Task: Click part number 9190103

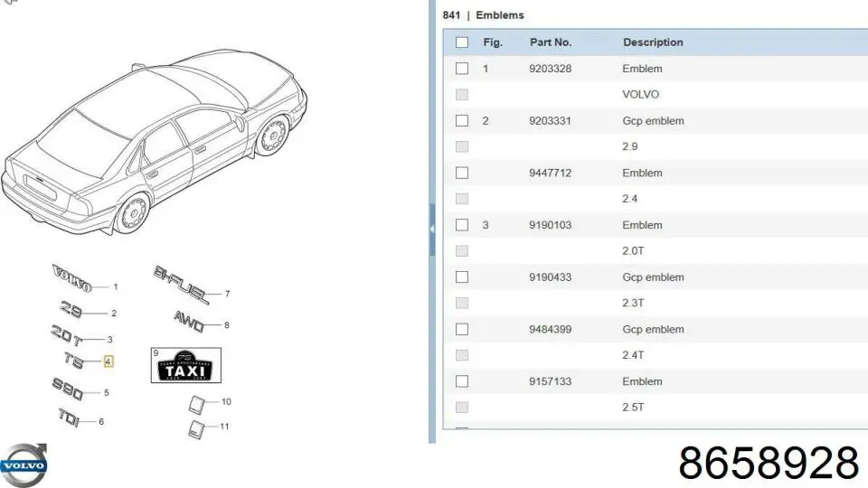Action: pos(551,225)
